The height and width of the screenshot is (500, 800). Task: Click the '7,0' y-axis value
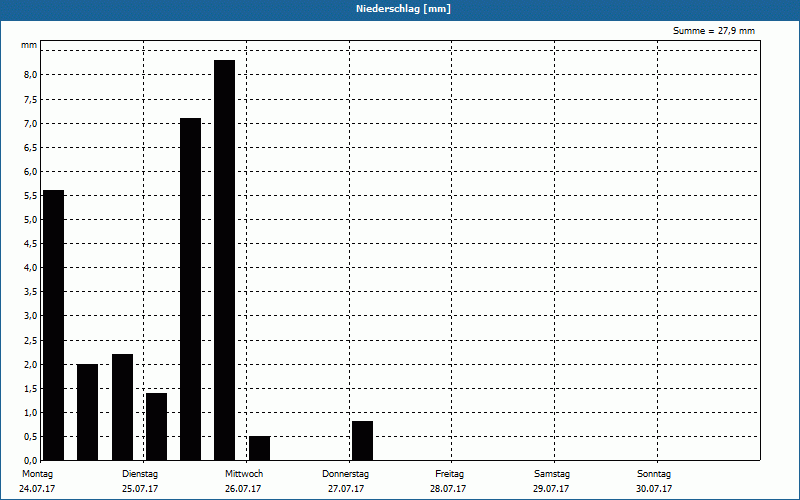(x=31, y=123)
